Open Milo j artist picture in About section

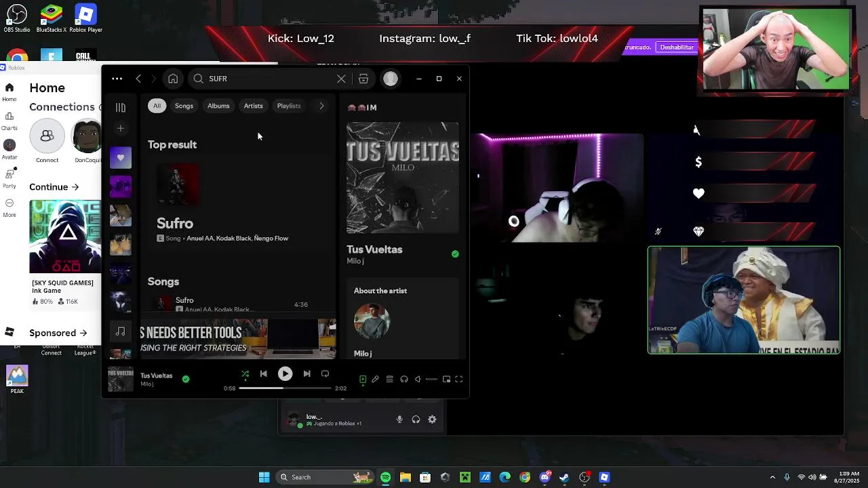372,321
